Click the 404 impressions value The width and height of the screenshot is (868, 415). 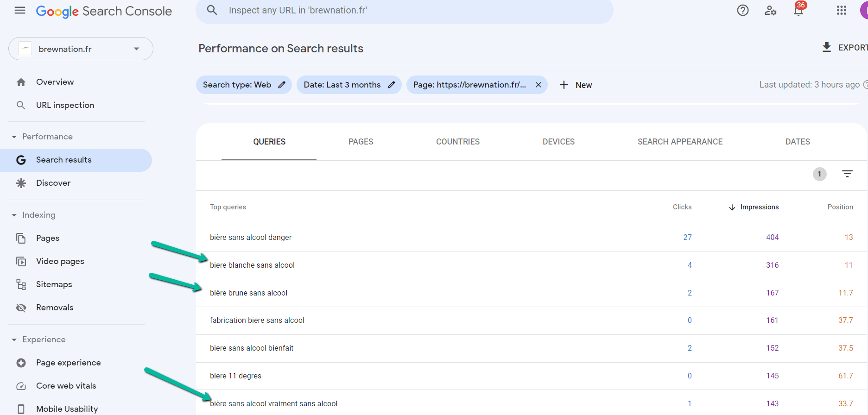[772, 237]
